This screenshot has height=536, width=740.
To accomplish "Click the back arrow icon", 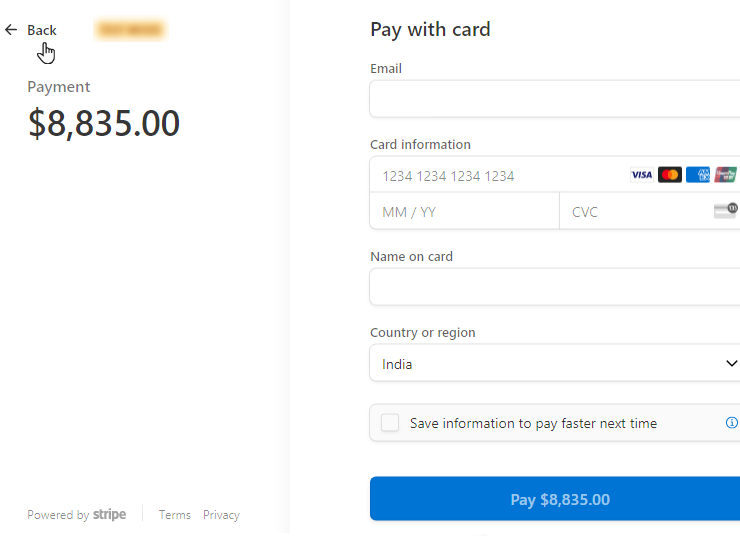I will tap(11, 30).
